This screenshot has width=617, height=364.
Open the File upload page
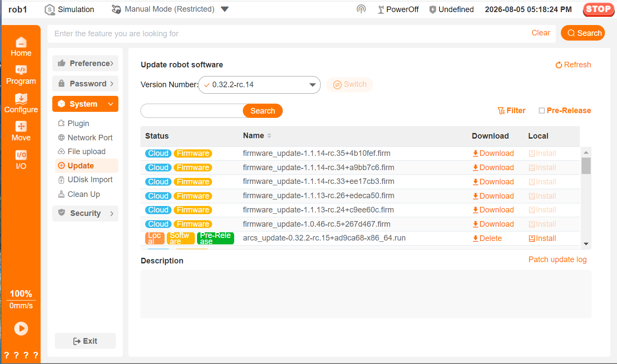[82, 152]
